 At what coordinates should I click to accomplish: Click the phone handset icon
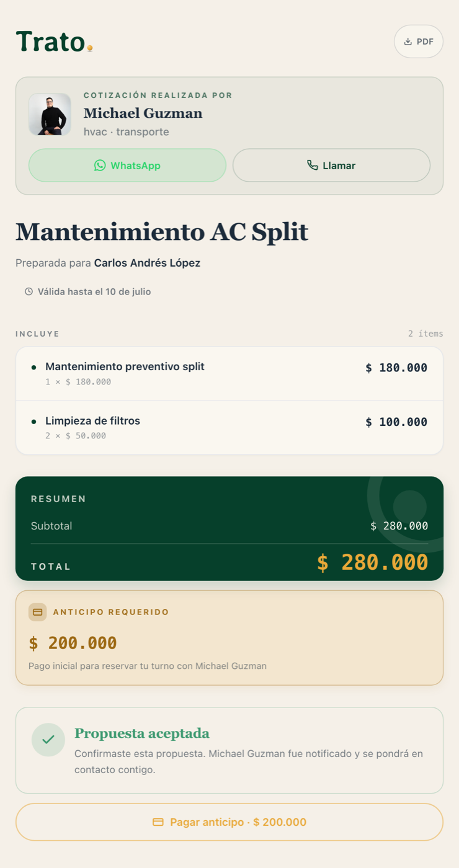tap(313, 165)
